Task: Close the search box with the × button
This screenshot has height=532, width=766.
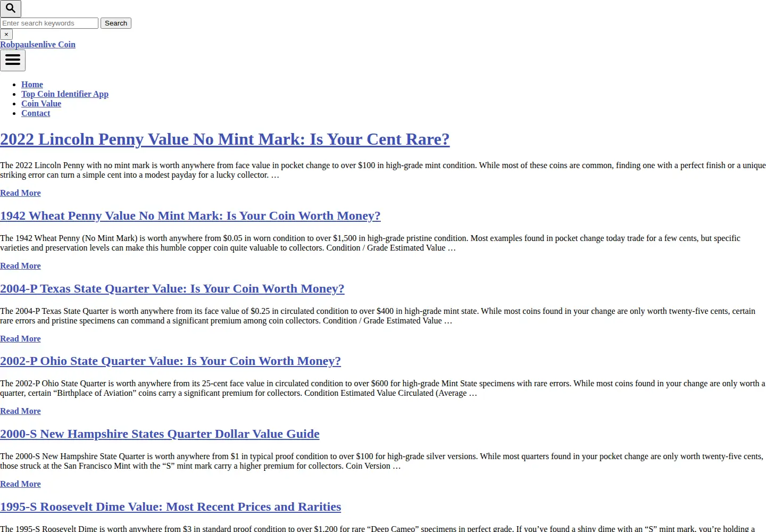Action: coord(6,34)
